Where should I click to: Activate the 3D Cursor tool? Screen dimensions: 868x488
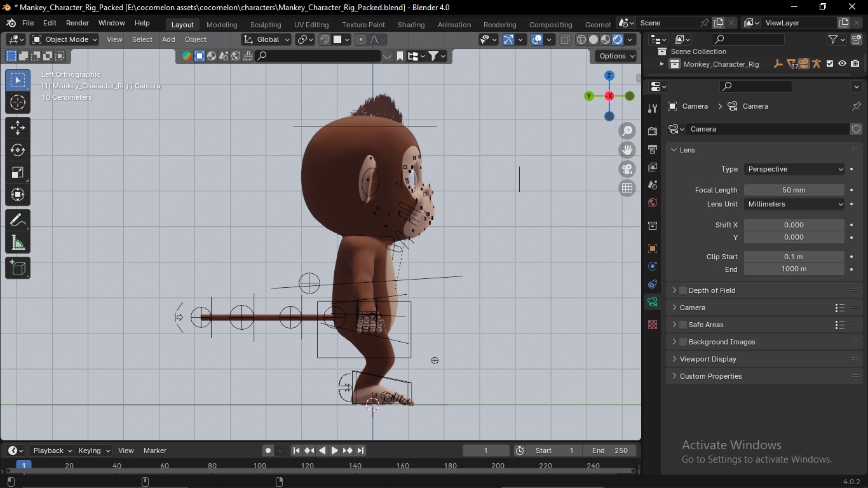click(x=18, y=102)
